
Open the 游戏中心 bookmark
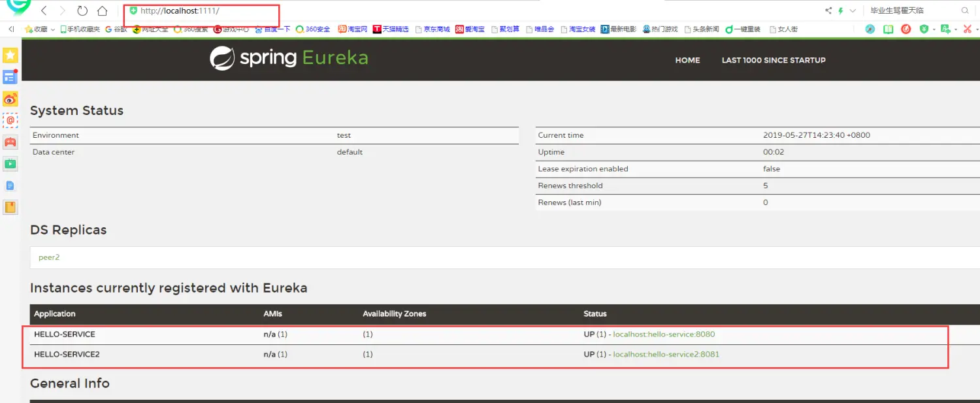click(231, 29)
